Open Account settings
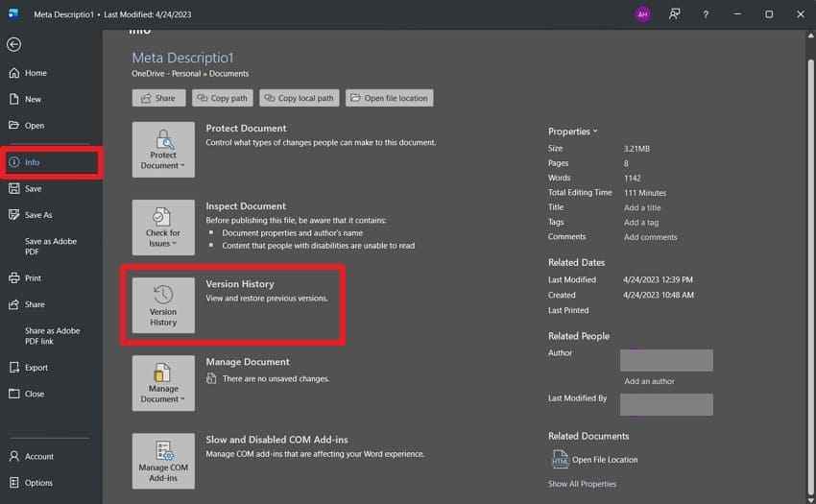 (32, 457)
